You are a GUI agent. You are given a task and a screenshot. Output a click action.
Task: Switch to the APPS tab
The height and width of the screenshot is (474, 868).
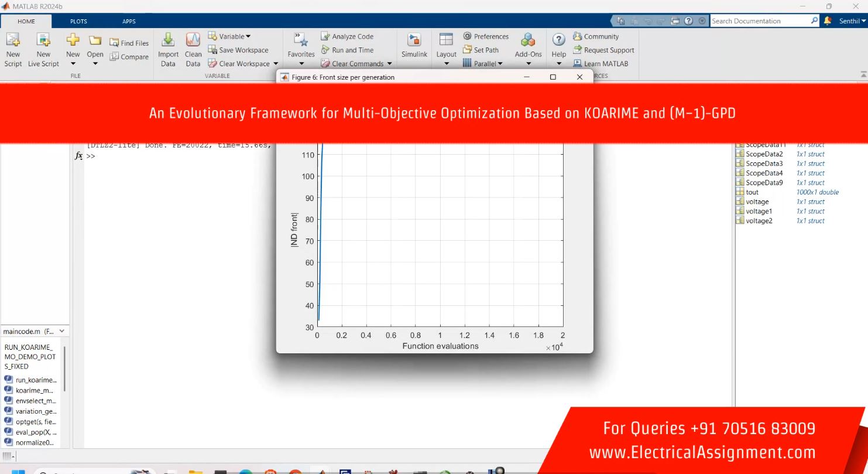pos(129,21)
